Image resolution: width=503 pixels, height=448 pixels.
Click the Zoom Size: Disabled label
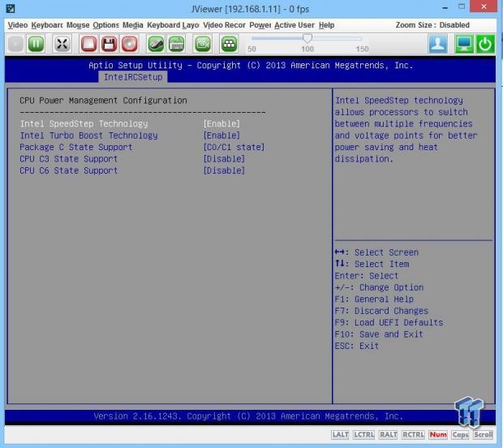click(x=432, y=25)
